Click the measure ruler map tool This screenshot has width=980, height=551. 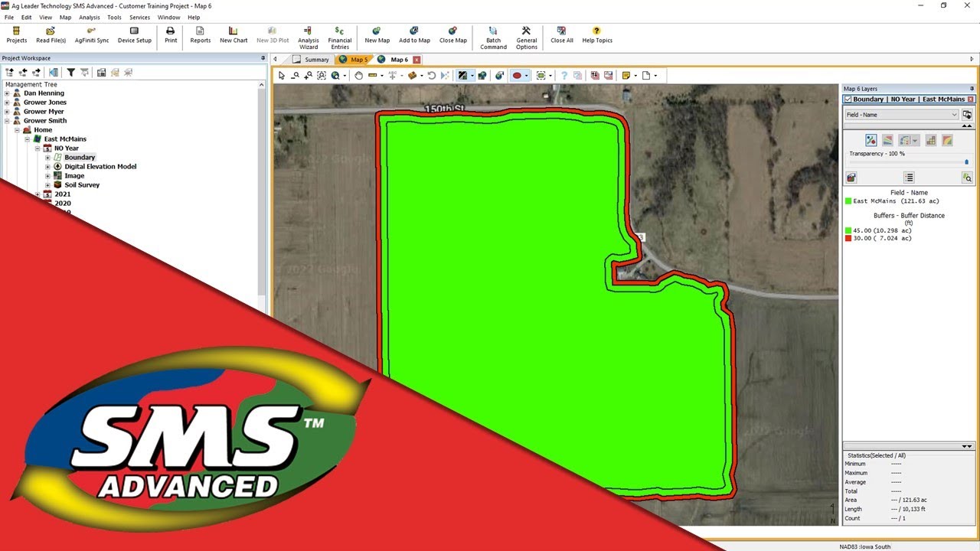pos(373,75)
